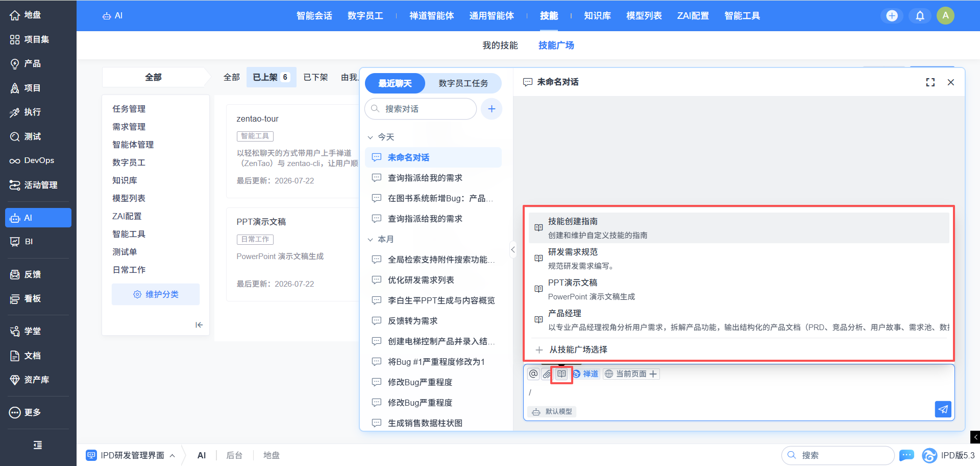Open the 查询指派给我的需求 chat above 在图书系统新增Bug
This screenshot has height=466, width=980.
coord(433,178)
